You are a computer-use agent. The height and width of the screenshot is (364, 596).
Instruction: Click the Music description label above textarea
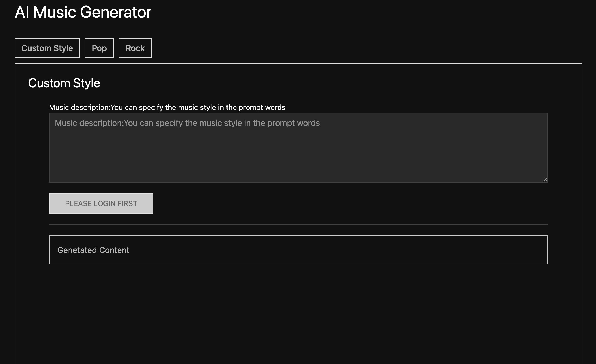coord(167,107)
